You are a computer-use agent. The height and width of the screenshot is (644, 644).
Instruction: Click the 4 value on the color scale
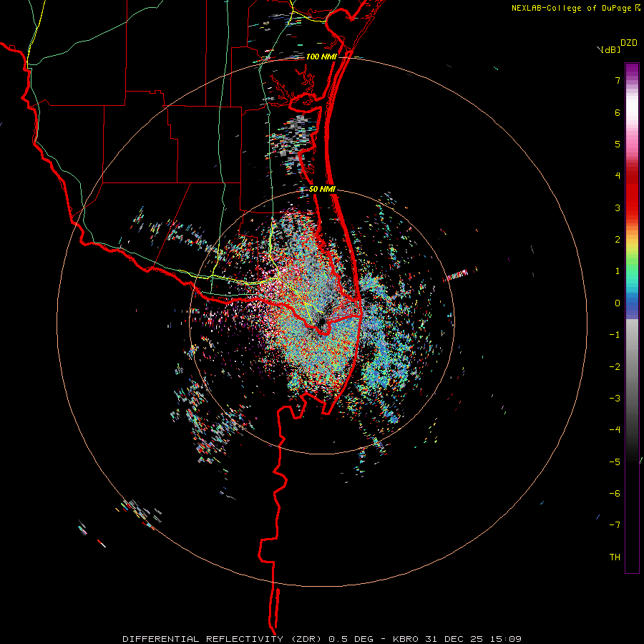click(618, 176)
